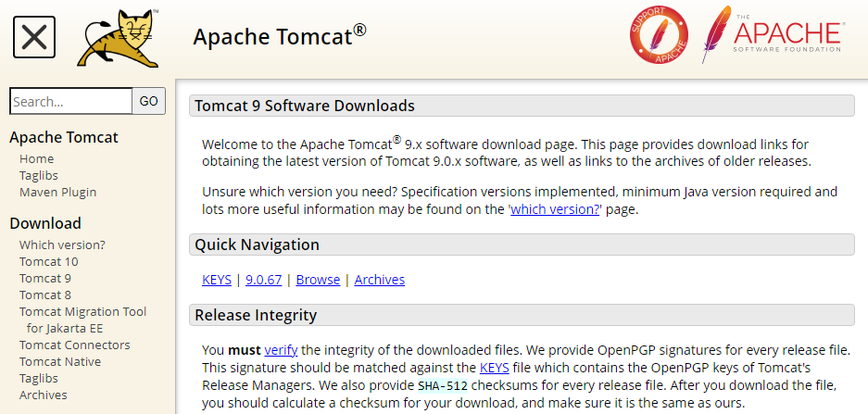Open the Tomcat Native link

pos(60,361)
